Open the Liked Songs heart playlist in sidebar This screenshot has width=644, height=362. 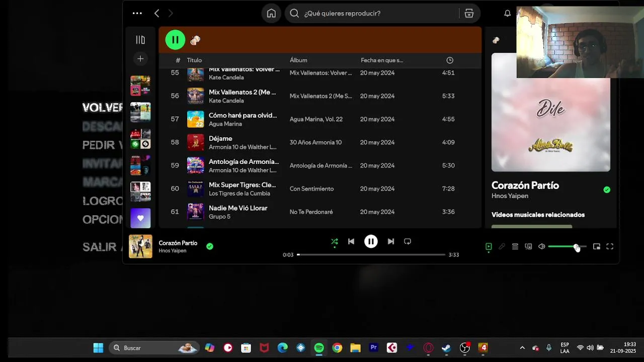pos(140,218)
